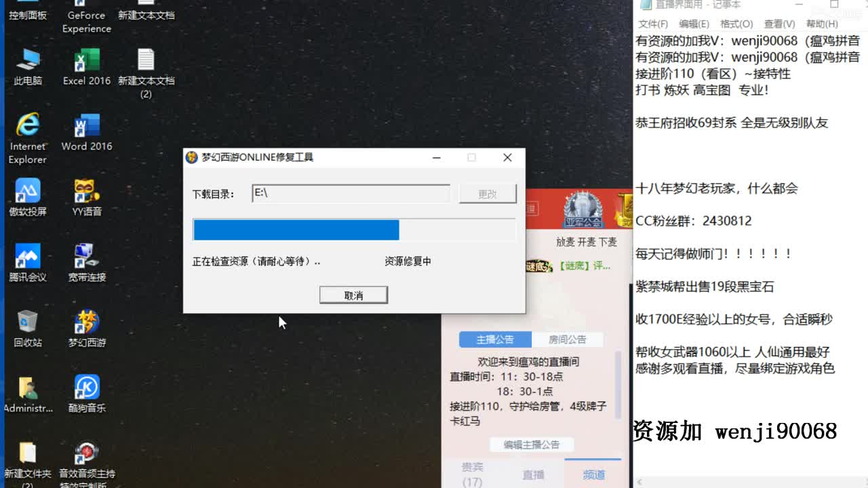This screenshot has width=868, height=488.
Task: Click the 【谜底】评... link text
Action: 583,266
